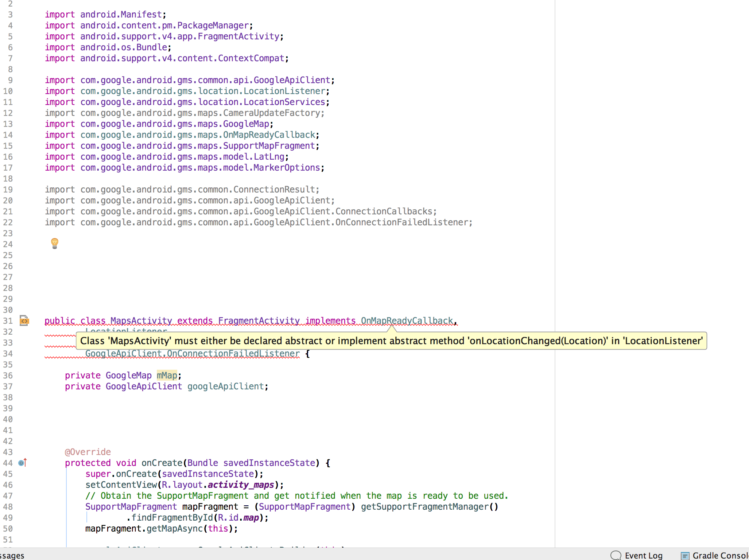The image size is (749, 560).
Task: Click GoogleApiClient.OnConnectionFailedListener in class header
Action: click(192, 353)
